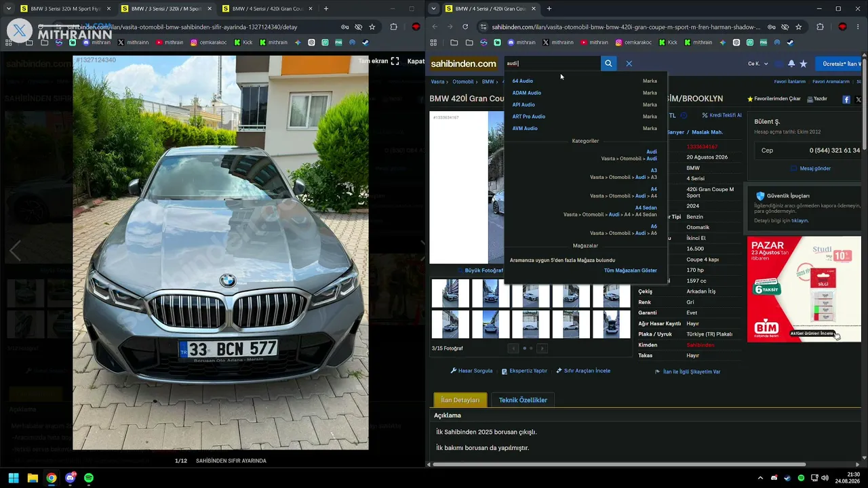Viewport: 868px width, 488px height.
Task: Click Ekspertiz Yaptır link
Action: pyautogui.click(x=524, y=371)
